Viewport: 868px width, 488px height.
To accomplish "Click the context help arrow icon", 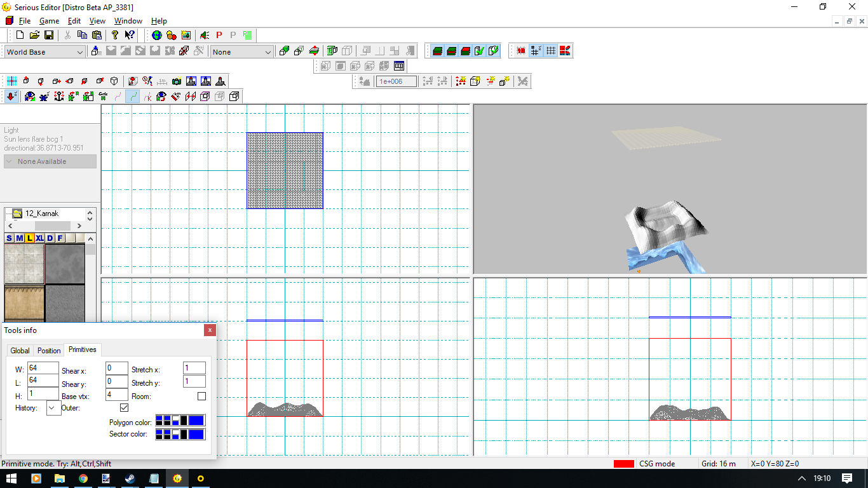I will pyautogui.click(x=130, y=35).
